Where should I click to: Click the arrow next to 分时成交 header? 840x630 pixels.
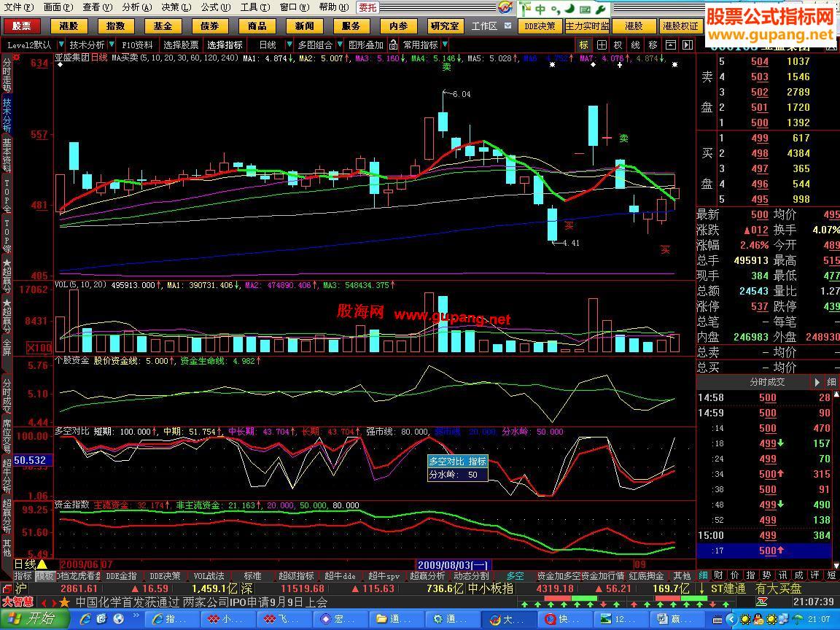coord(817,382)
